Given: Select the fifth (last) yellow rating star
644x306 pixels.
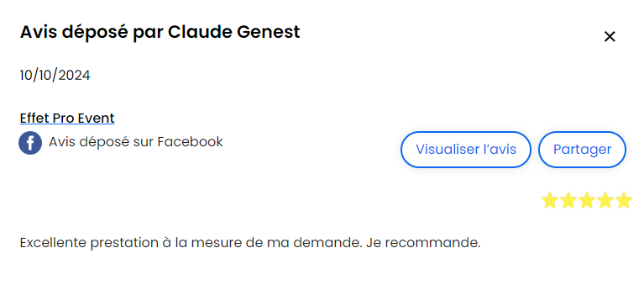Looking at the screenshot, I should tap(624, 200).
